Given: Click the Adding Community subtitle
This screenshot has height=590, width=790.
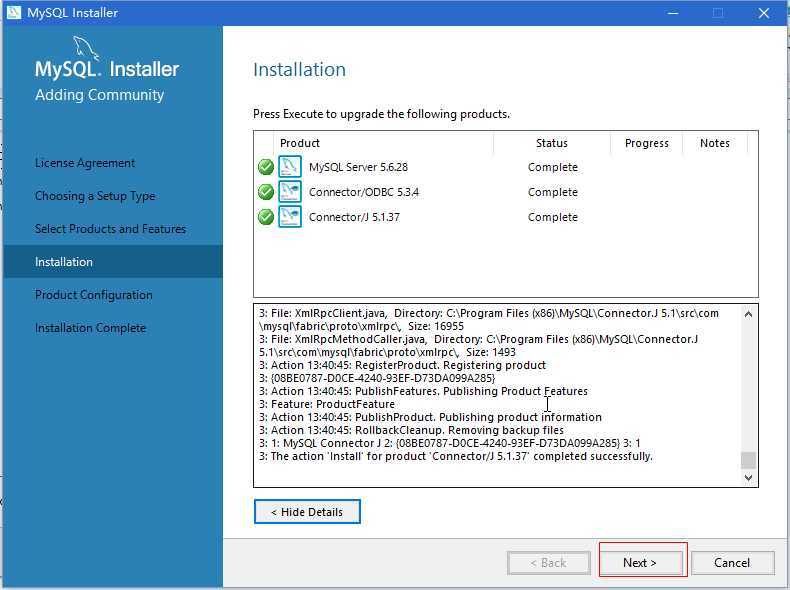Looking at the screenshot, I should (x=99, y=95).
